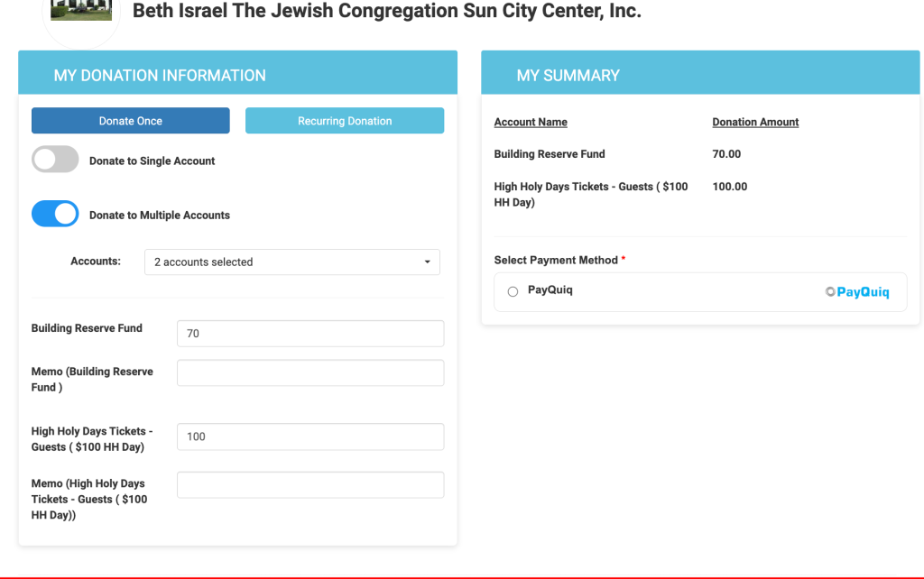Switch to the Donate Once tab

131,121
